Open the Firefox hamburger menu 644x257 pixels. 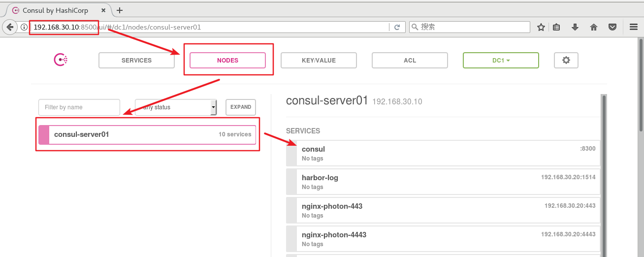(x=634, y=27)
